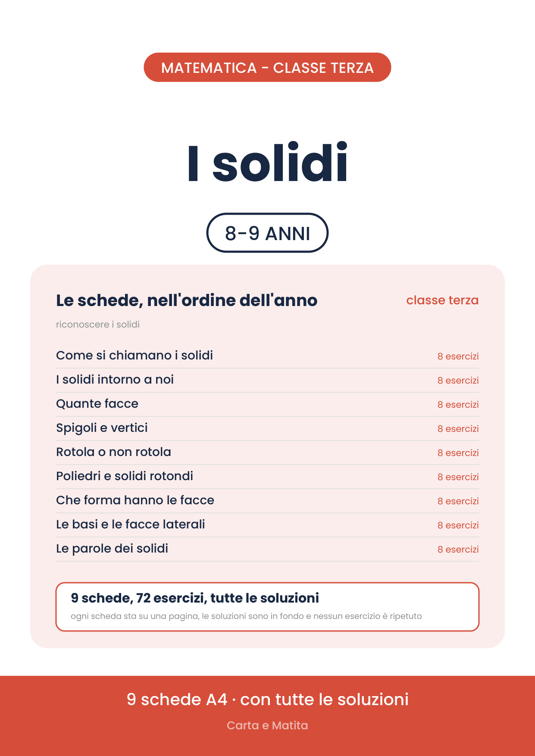Open Le basi e le facce laterali

click(x=267, y=525)
